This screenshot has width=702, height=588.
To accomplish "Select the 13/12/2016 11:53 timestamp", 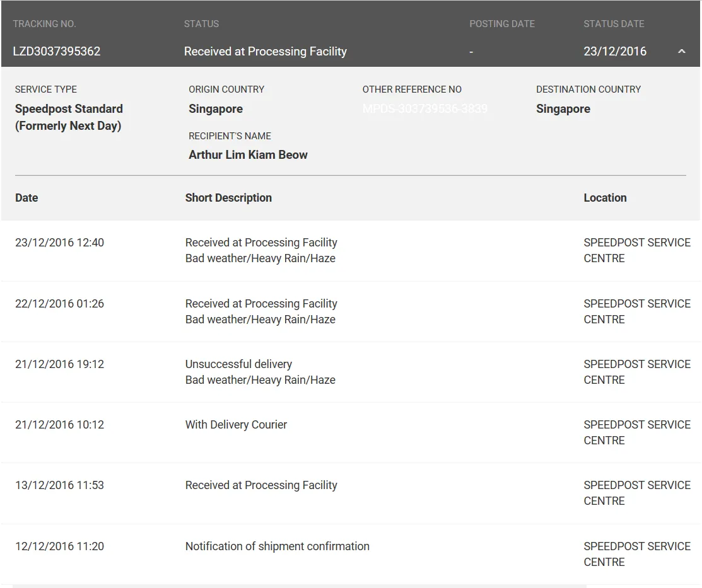I will (x=59, y=485).
